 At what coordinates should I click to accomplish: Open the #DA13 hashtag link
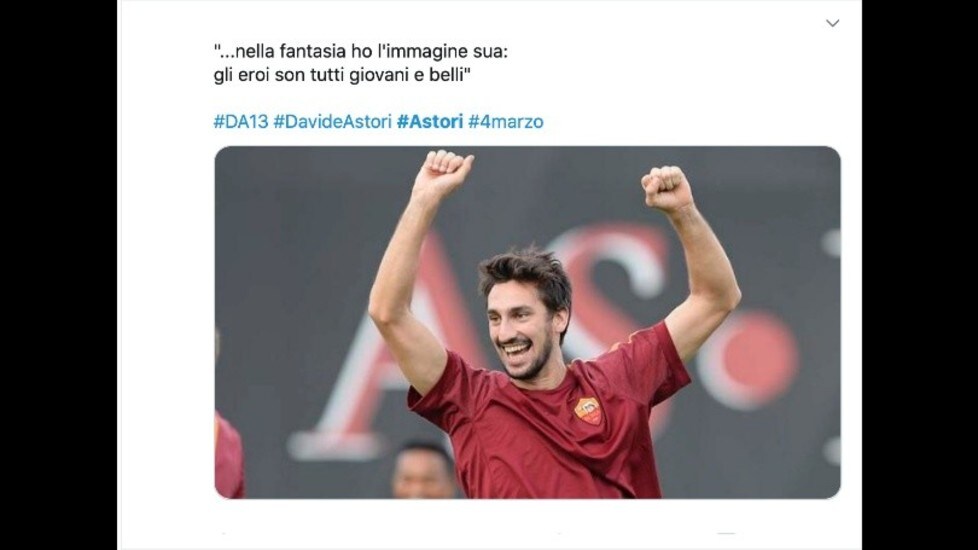pos(241,122)
